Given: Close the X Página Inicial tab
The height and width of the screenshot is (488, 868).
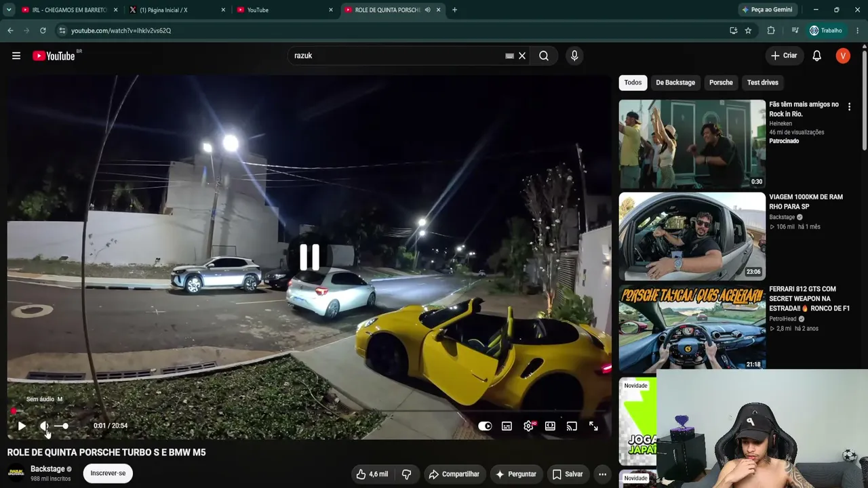Looking at the screenshot, I should click(x=223, y=10).
